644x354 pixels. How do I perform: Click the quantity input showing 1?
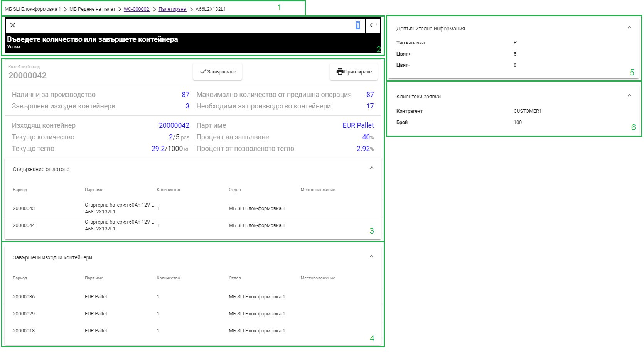[357, 25]
